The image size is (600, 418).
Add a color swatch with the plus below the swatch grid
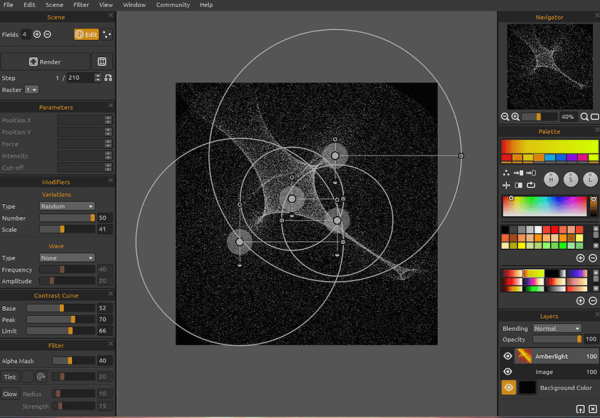[580, 258]
